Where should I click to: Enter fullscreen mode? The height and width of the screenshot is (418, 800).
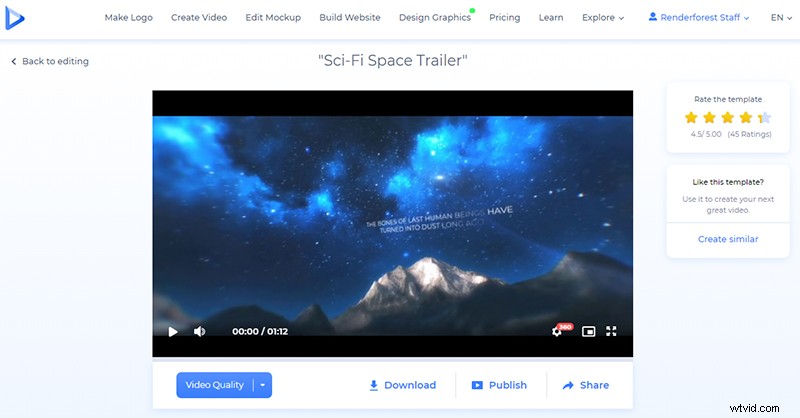pos(611,331)
